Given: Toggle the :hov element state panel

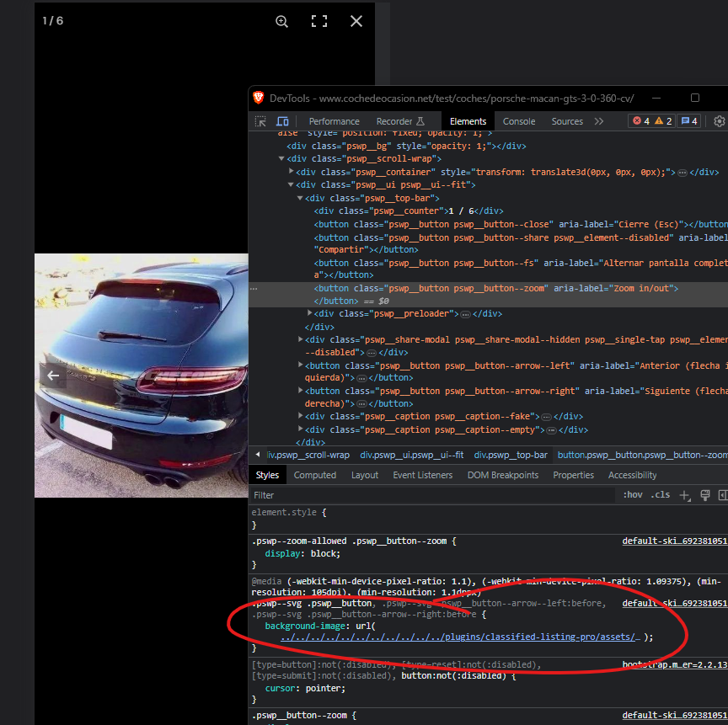Looking at the screenshot, I should point(633,495).
